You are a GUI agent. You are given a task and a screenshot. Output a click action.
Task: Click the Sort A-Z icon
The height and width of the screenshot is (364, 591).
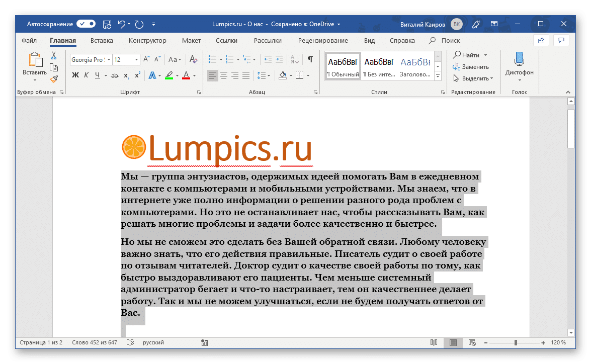click(x=295, y=59)
